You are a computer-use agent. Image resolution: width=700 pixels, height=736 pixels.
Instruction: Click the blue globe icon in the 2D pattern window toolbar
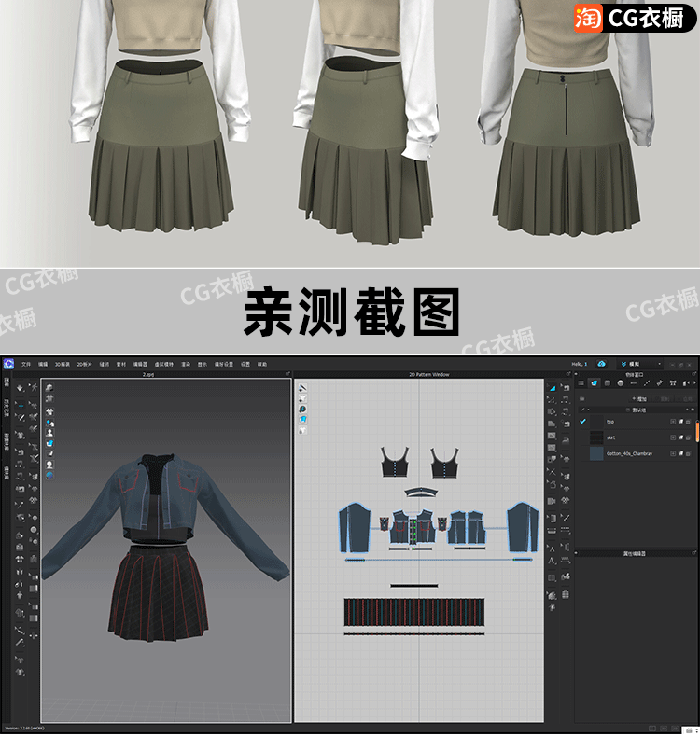point(303,409)
